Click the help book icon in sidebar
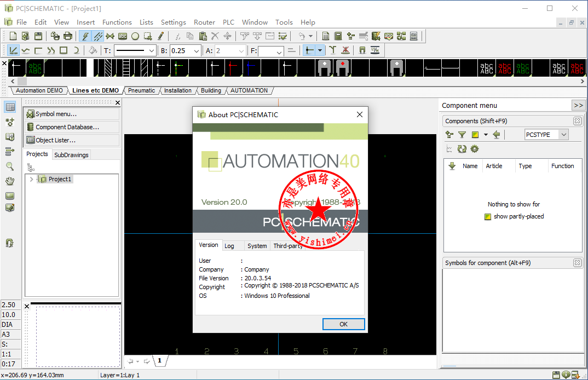This screenshot has width=588, height=380. click(10, 137)
